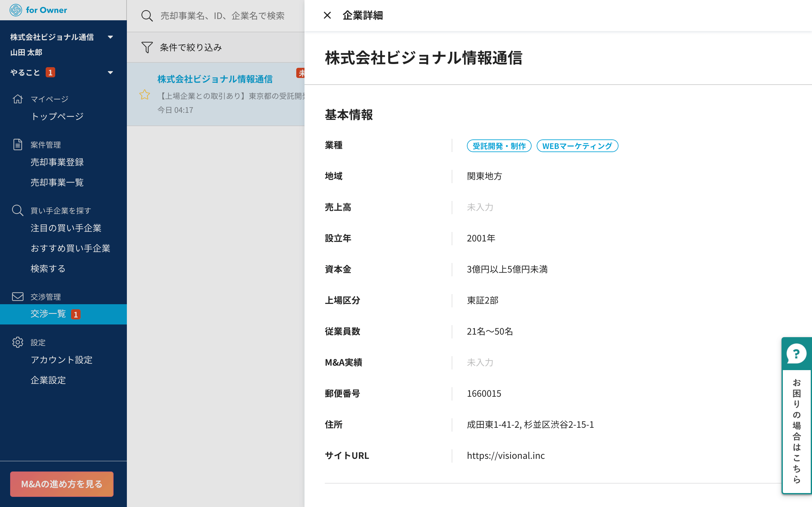Expand the company name dropdown arrow
812x507 pixels.
(110, 37)
